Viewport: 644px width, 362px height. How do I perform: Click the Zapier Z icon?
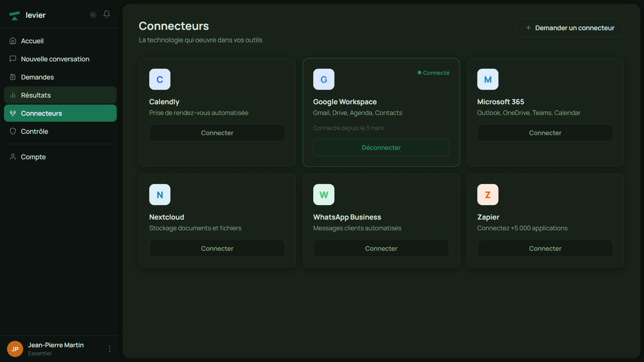(488, 195)
